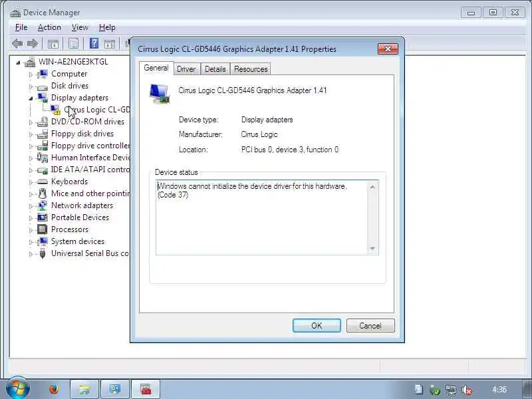
Task: Click Cancel in the Properties dialog
Action: click(x=370, y=326)
